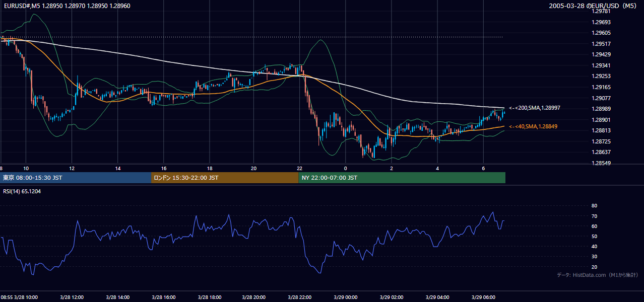Viewport: 644px width, 302px height.
Task: Click the 3/28 14:00 time axis label
Action: pos(117,297)
